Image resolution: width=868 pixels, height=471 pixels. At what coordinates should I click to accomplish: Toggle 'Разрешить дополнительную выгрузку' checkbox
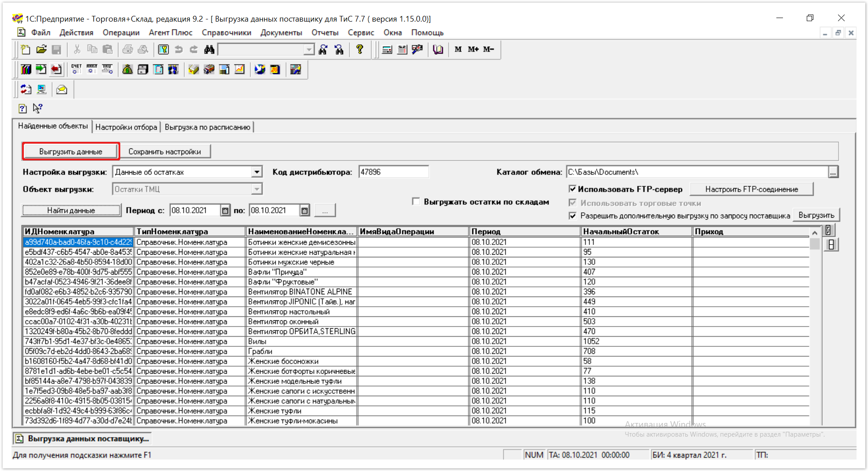(x=572, y=215)
